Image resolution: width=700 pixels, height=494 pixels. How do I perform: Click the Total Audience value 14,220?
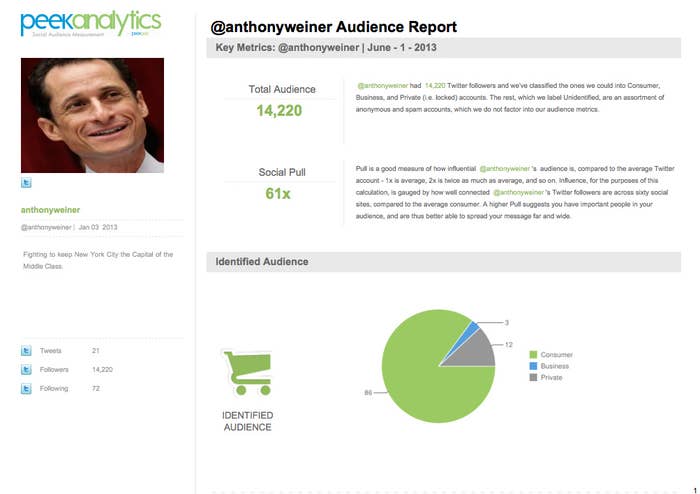(279, 110)
